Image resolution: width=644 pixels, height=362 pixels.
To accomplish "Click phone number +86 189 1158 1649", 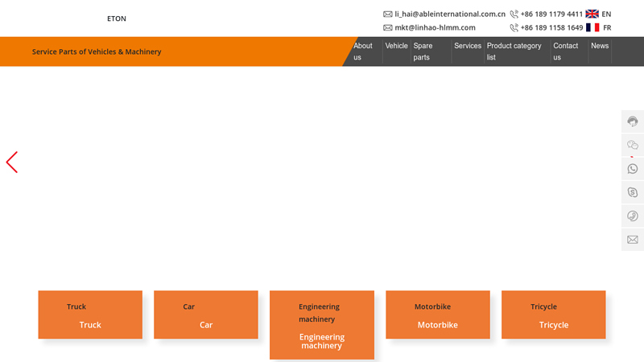I will click(x=551, y=27).
